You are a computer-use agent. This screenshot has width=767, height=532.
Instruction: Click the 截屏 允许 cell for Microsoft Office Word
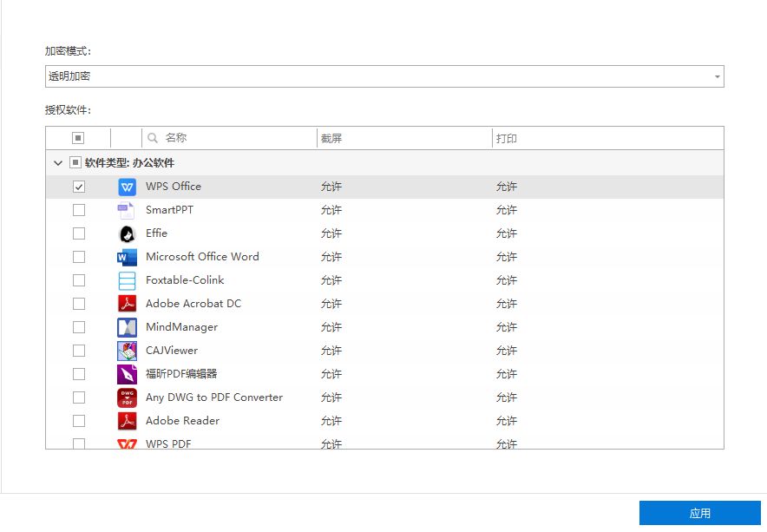[331, 257]
